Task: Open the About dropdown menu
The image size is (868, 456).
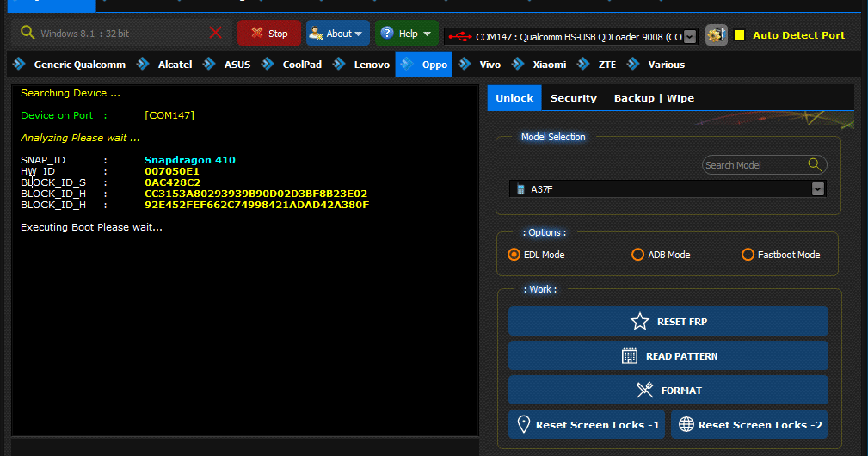Action: tap(338, 34)
